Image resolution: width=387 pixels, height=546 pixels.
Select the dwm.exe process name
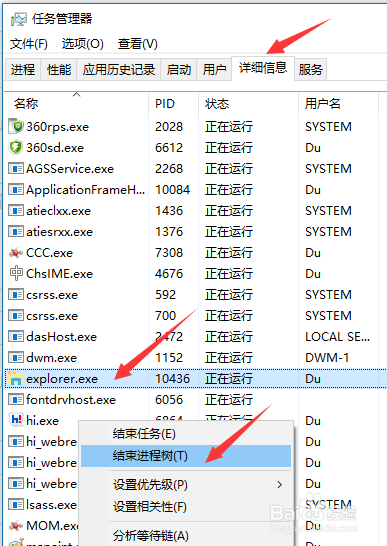[x=52, y=358]
